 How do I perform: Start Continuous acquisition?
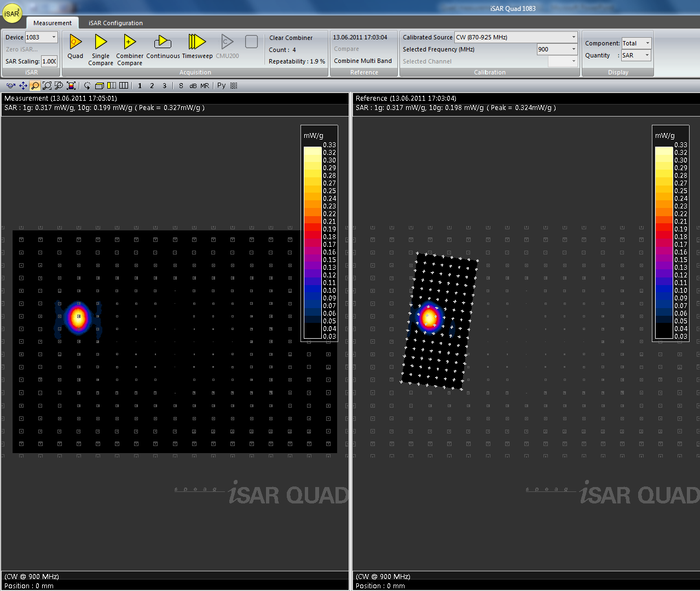tap(163, 47)
